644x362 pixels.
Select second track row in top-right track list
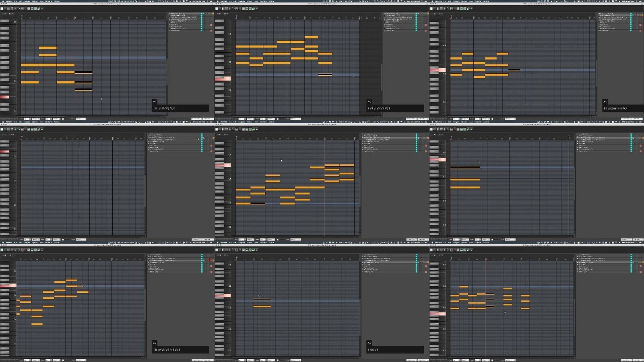[613, 16]
